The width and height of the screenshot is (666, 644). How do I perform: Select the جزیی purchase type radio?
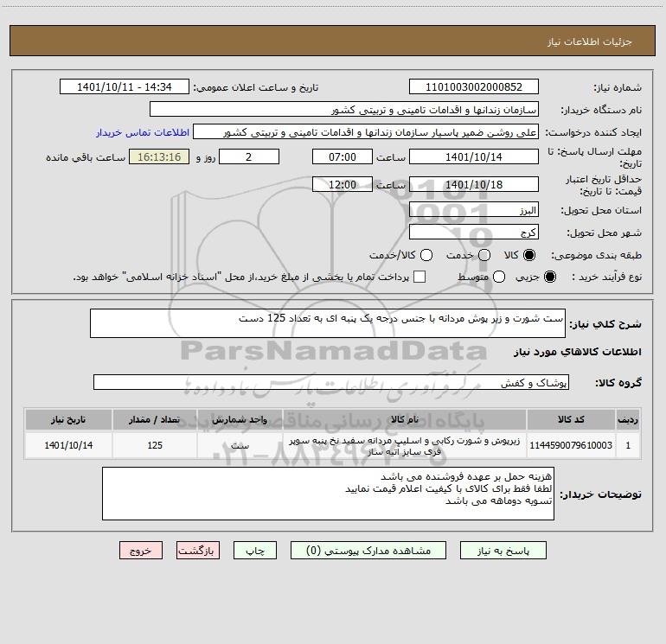click(x=549, y=277)
